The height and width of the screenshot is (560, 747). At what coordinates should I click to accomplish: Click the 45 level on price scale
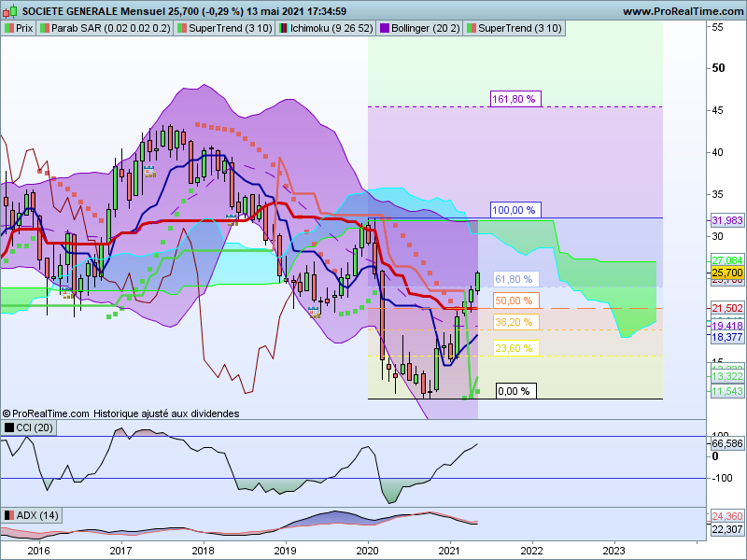pyautogui.click(x=717, y=110)
